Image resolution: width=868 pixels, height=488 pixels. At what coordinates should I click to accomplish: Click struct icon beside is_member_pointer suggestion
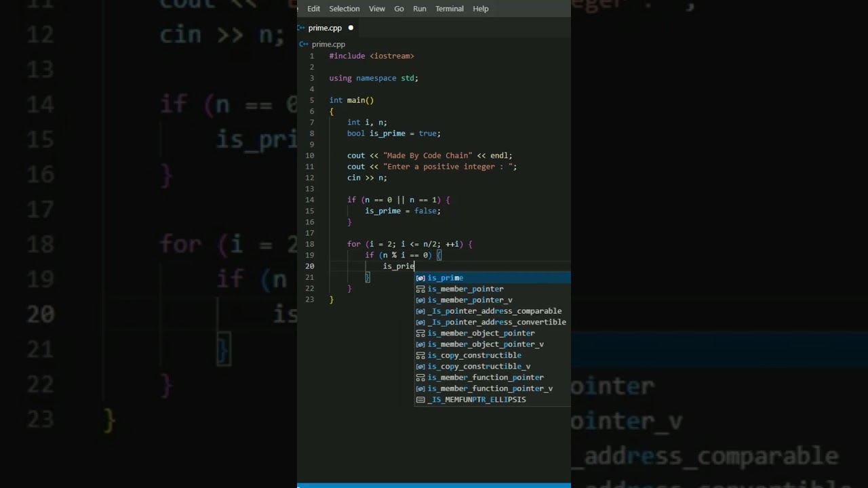pyautogui.click(x=420, y=289)
